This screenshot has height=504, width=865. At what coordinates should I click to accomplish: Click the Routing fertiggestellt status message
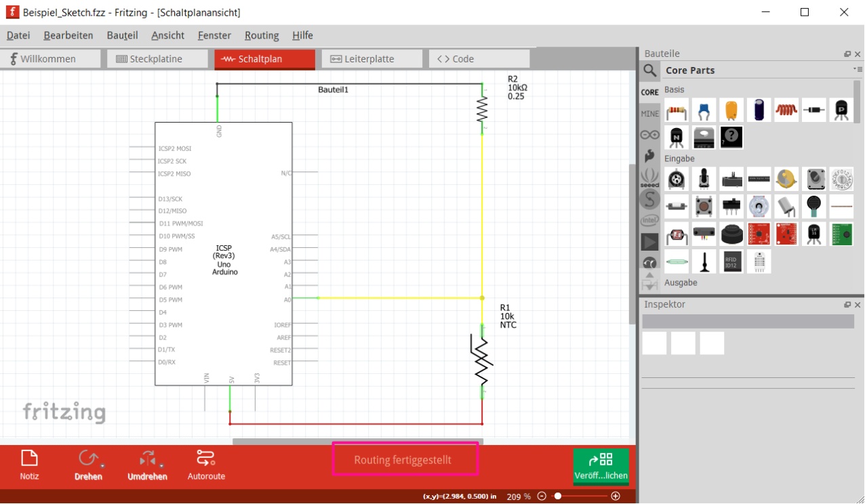(x=403, y=460)
